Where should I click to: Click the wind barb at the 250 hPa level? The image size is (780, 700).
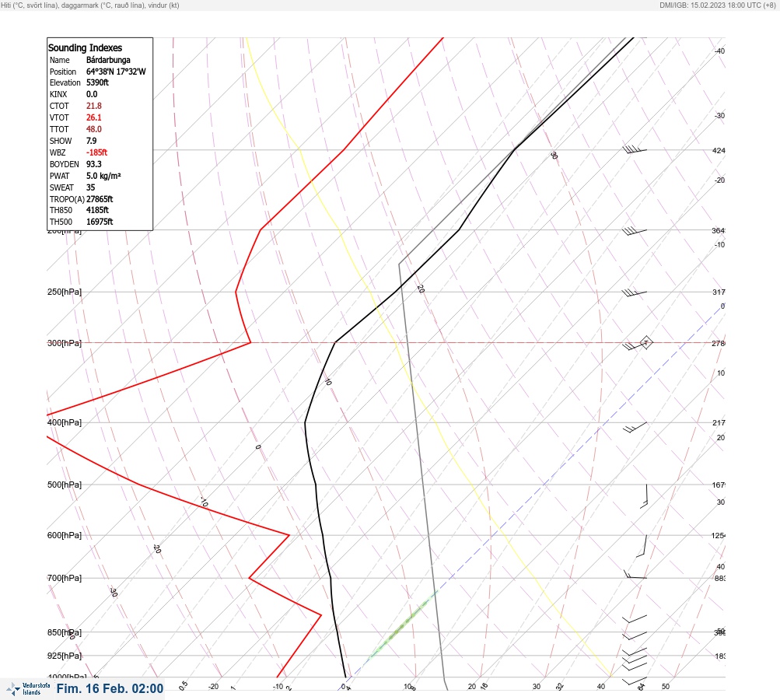tap(635, 292)
